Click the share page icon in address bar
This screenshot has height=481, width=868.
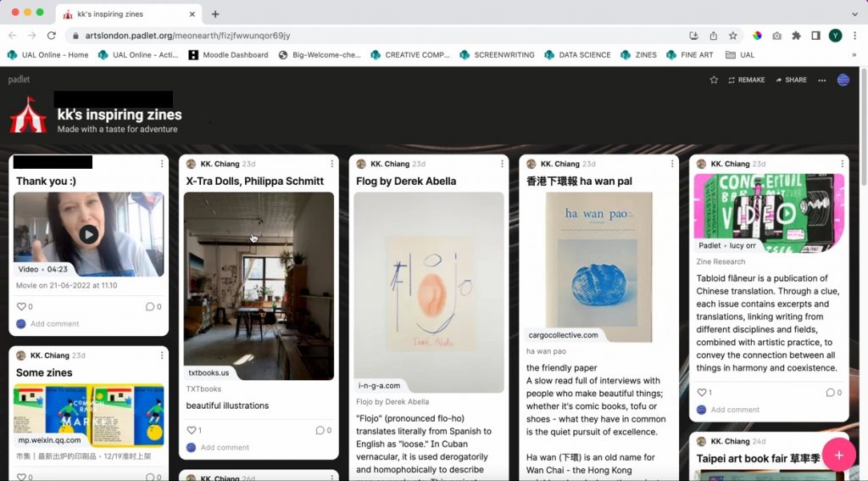[714, 36]
